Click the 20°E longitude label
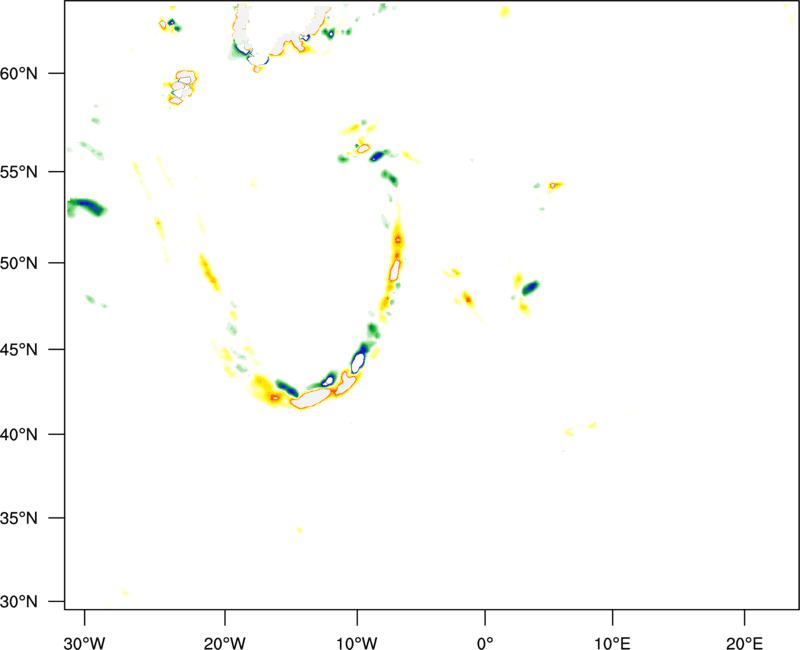This screenshot has height=650, width=800. [x=744, y=643]
